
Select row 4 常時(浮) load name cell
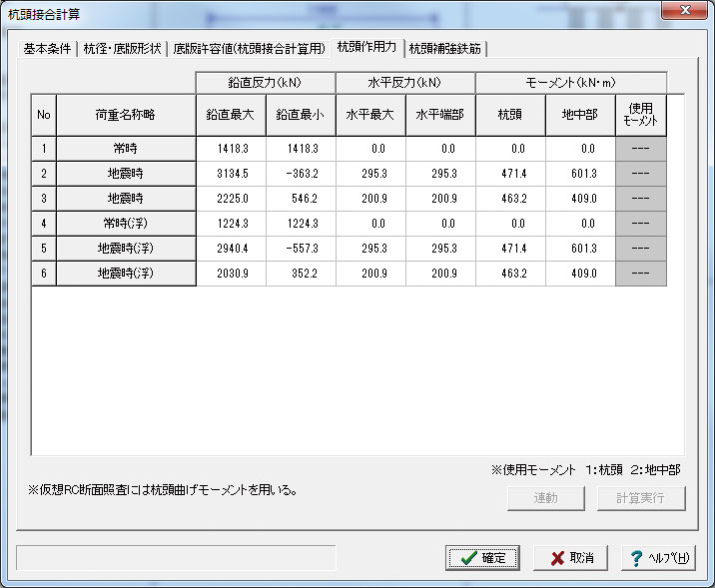click(x=126, y=224)
